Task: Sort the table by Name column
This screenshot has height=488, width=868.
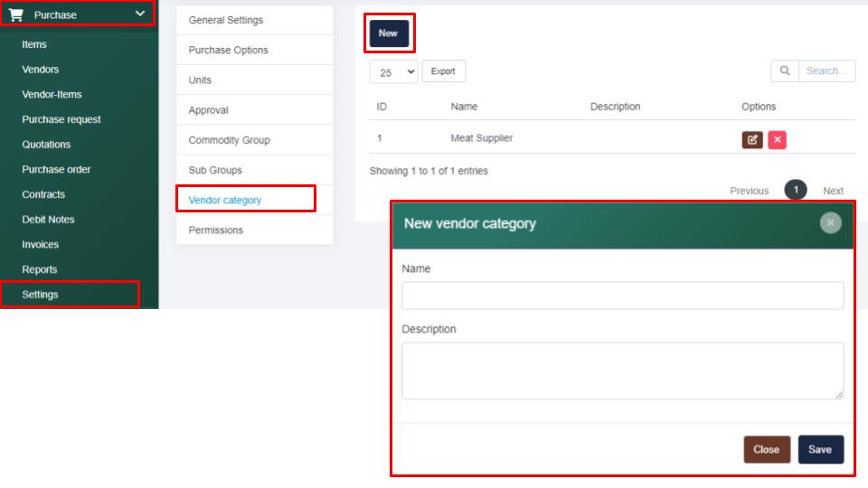Action: (x=464, y=107)
